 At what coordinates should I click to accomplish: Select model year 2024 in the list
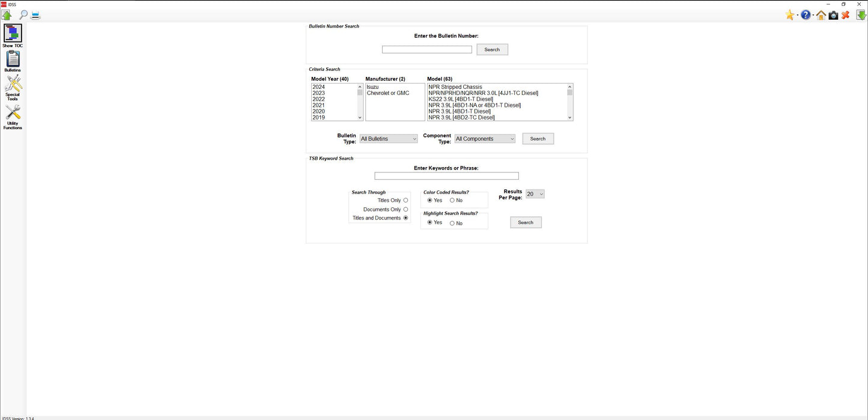pos(318,87)
